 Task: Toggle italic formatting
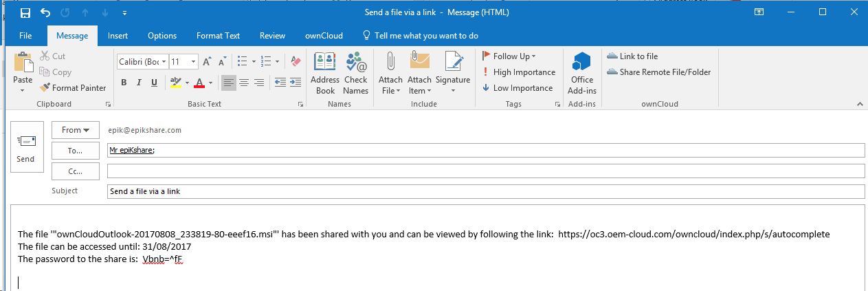coord(140,83)
